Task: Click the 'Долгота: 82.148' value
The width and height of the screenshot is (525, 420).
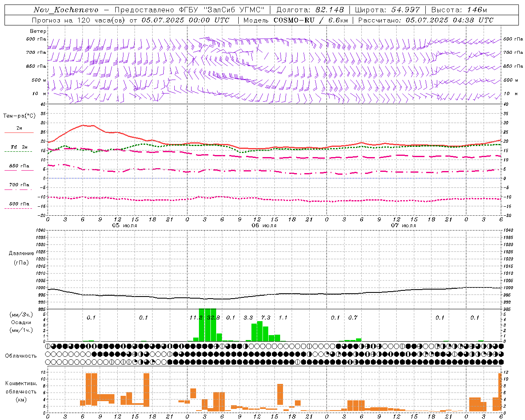Action: point(310,10)
